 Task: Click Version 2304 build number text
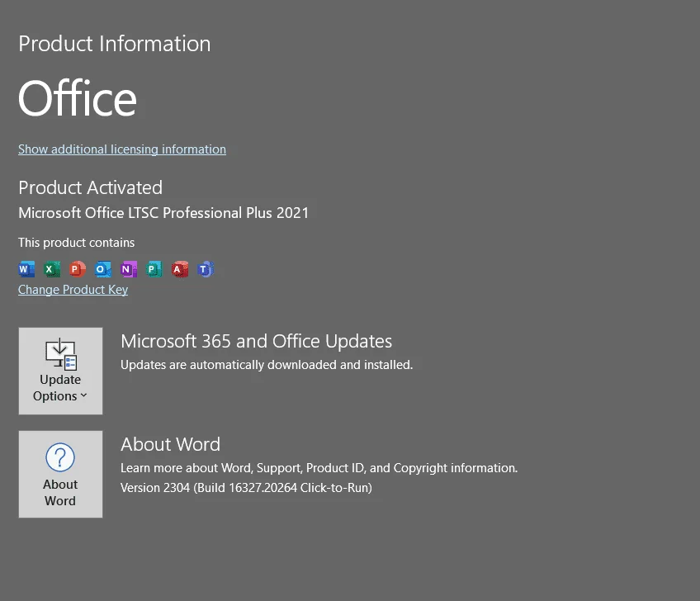point(246,488)
